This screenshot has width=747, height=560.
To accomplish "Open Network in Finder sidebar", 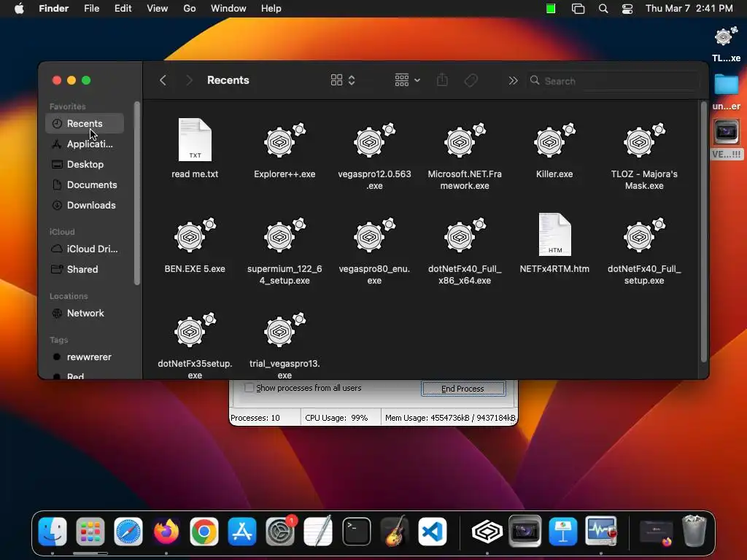I will pos(85,314).
